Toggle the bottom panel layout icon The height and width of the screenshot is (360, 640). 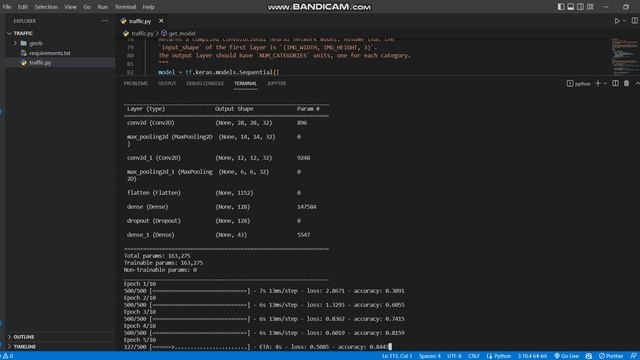[571, 7]
